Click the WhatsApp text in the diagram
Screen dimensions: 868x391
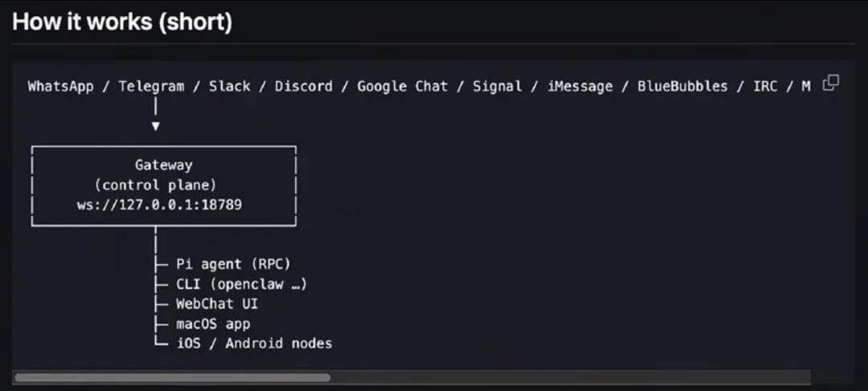[x=60, y=86]
